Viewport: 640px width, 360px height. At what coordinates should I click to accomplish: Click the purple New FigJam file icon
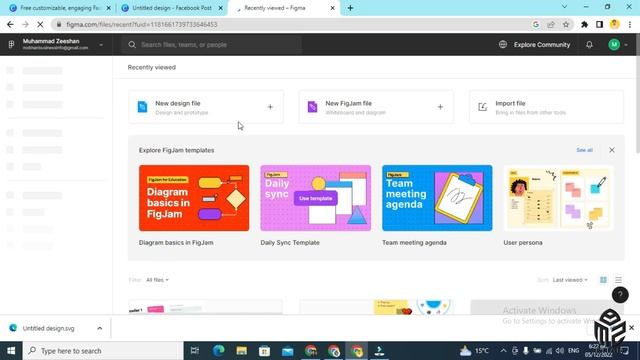[312, 107]
